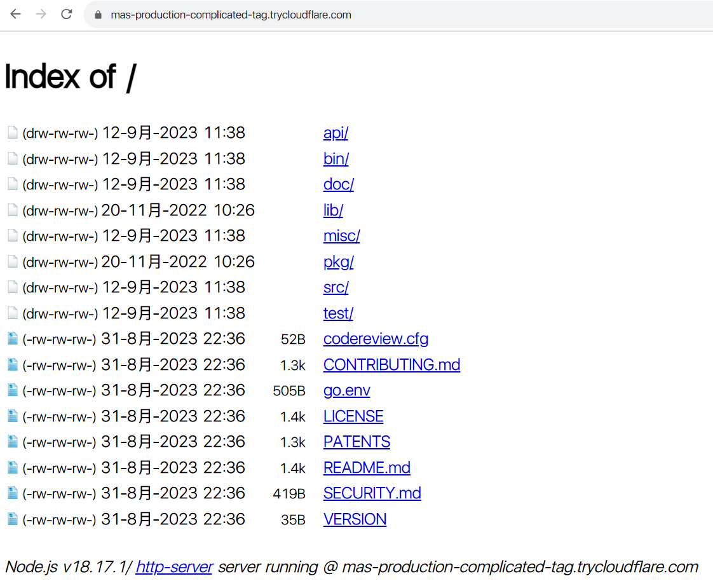Click the file icon beside codereview.cfg
This screenshot has width=713, height=588.
pos(13,338)
